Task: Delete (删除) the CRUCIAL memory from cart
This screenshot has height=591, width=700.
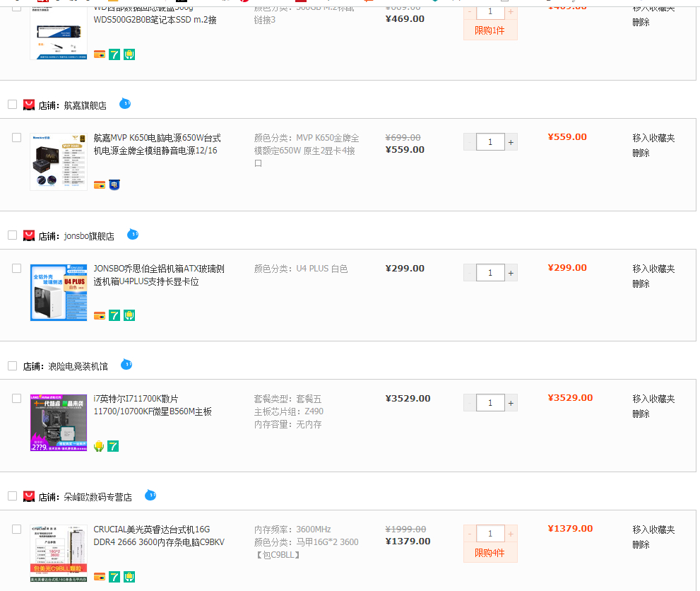Action: pos(641,545)
